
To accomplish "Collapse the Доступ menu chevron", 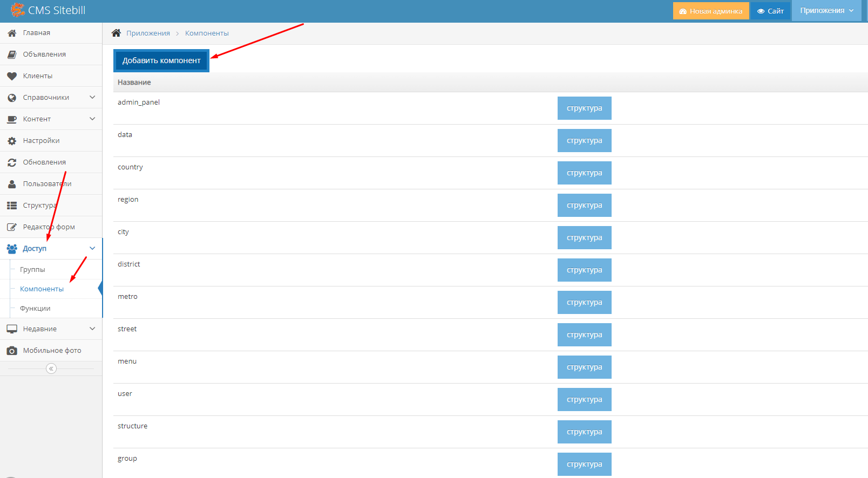I will 92,248.
